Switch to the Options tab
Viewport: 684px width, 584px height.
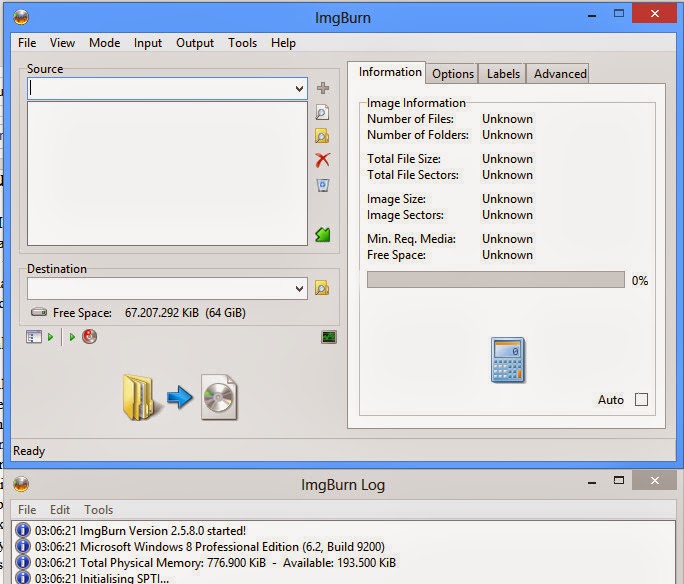(453, 74)
